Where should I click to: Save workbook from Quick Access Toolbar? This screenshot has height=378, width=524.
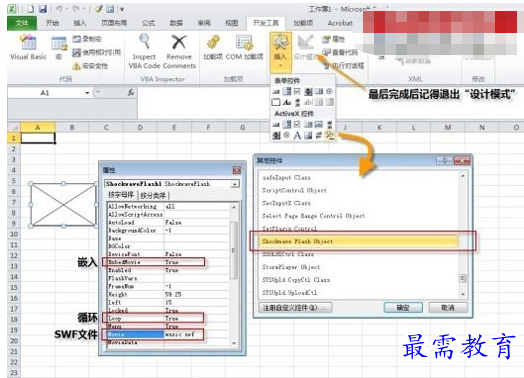coord(43,9)
